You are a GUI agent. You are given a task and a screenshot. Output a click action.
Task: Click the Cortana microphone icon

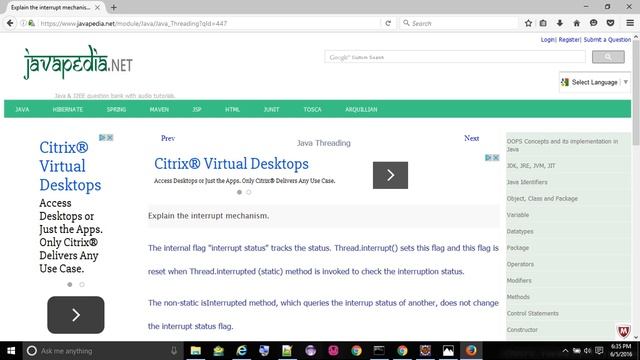(x=174, y=351)
